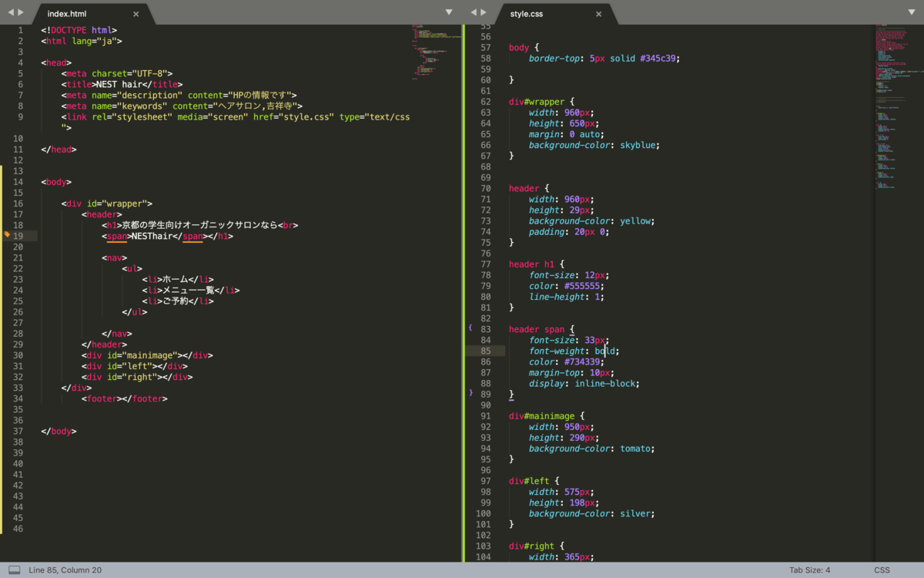The image size is (924, 578).
Task: Click the Line 85, Column 20 status text
Action: 65,570
